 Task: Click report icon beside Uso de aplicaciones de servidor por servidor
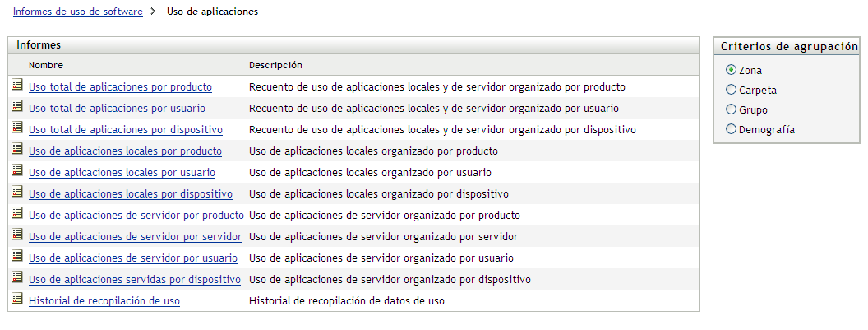click(x=16, y=235)
